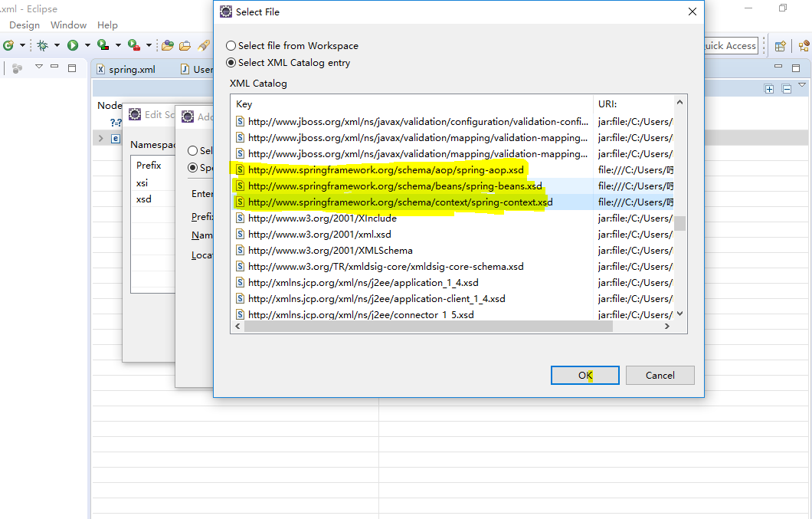Click the OK button in Select File
This screenshot has height=519, width=812.
[584, 376]
